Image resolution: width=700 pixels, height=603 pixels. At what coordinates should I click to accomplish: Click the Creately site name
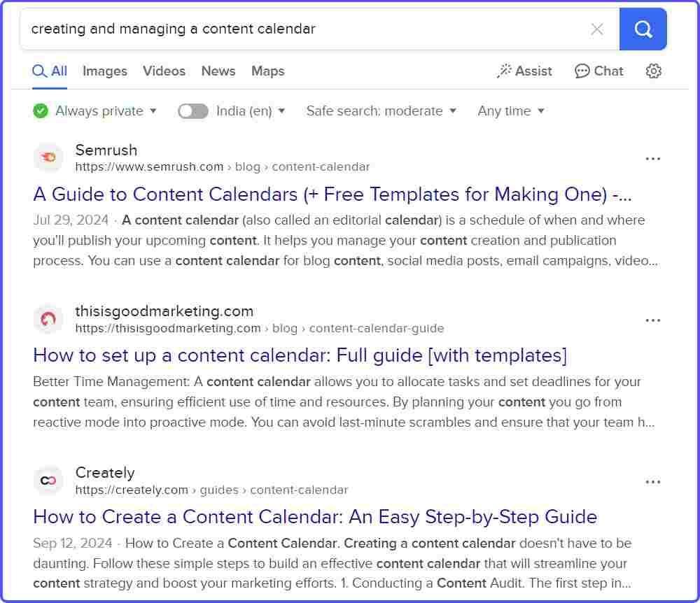pos(105,472)
